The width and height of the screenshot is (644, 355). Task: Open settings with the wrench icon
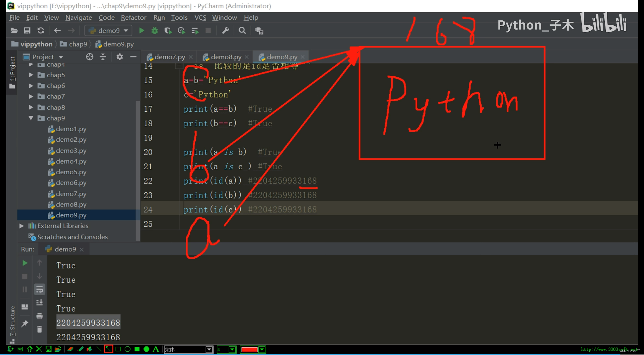coord(225,31)
